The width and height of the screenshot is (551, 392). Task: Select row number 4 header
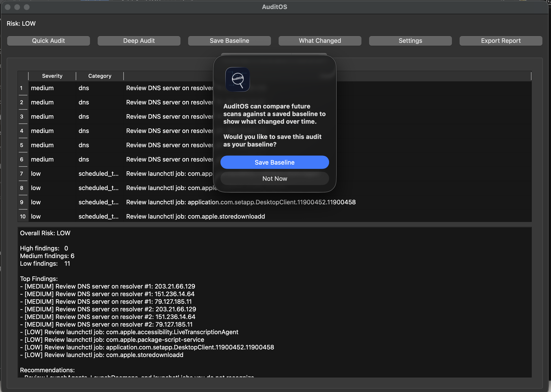23,131
